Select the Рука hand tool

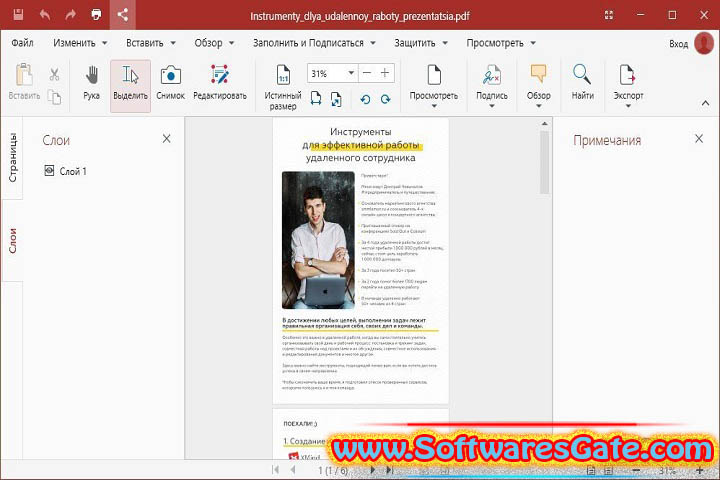click(91, 83)
